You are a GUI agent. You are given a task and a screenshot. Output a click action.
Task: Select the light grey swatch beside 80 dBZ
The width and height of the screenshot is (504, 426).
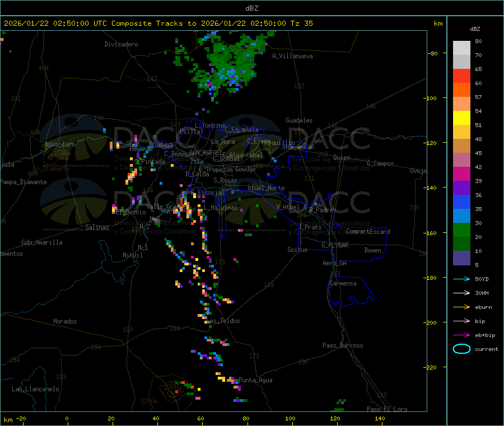point(461,48)
